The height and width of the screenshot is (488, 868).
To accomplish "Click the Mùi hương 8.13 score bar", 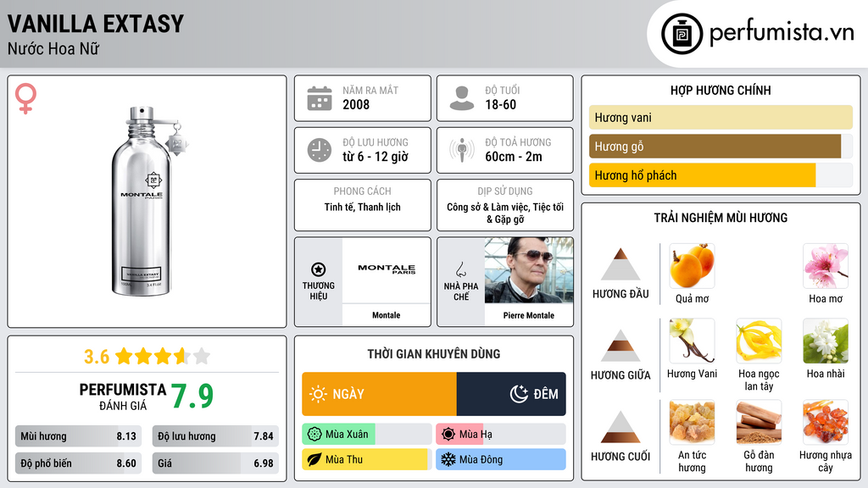I will click(79, 436).
